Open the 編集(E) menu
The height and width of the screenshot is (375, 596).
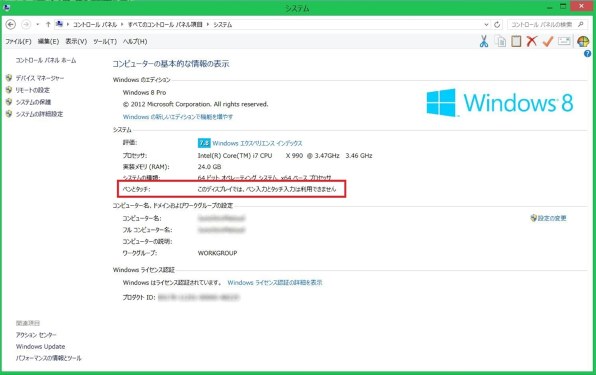pyautogui.click(x=48, y=41)
